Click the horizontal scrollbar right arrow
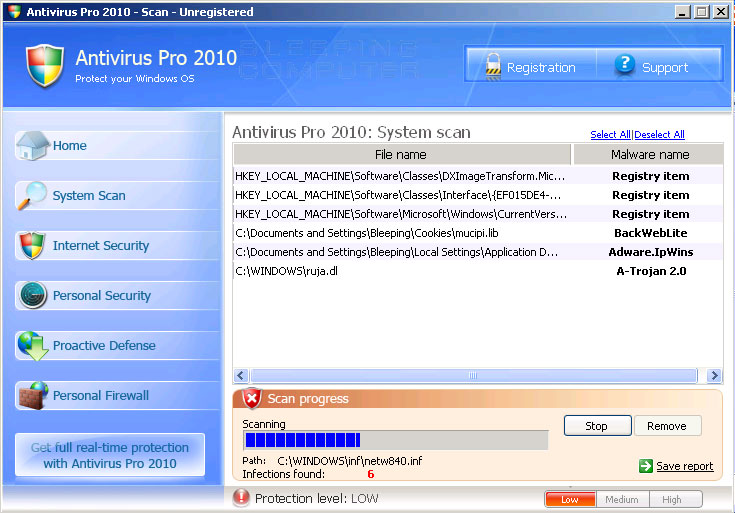The image size is (735, 513). tap(714, 375)
